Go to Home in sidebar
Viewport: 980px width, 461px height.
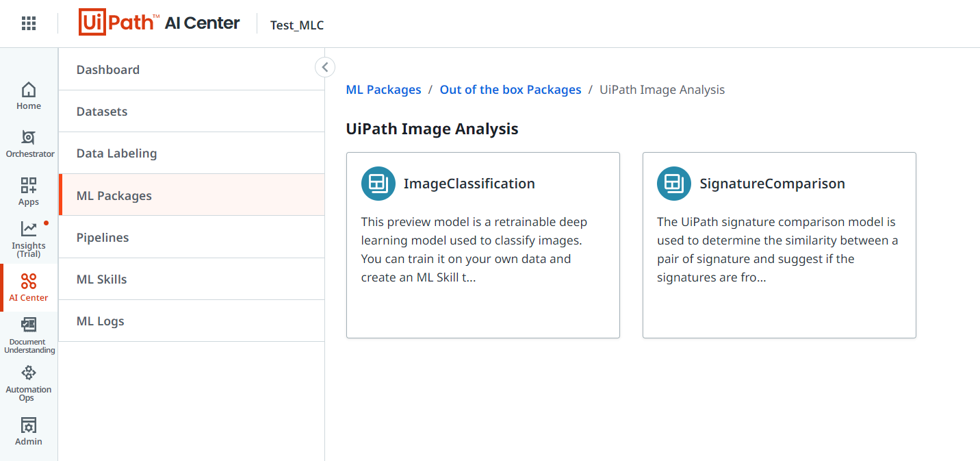pyautogui.click(x=29, y=96)
